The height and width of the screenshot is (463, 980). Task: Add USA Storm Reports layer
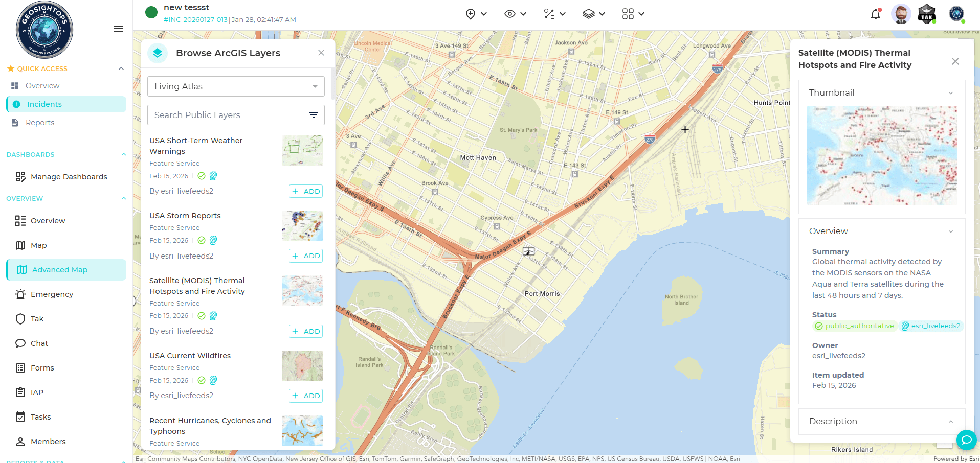click(x=306, y=256)
